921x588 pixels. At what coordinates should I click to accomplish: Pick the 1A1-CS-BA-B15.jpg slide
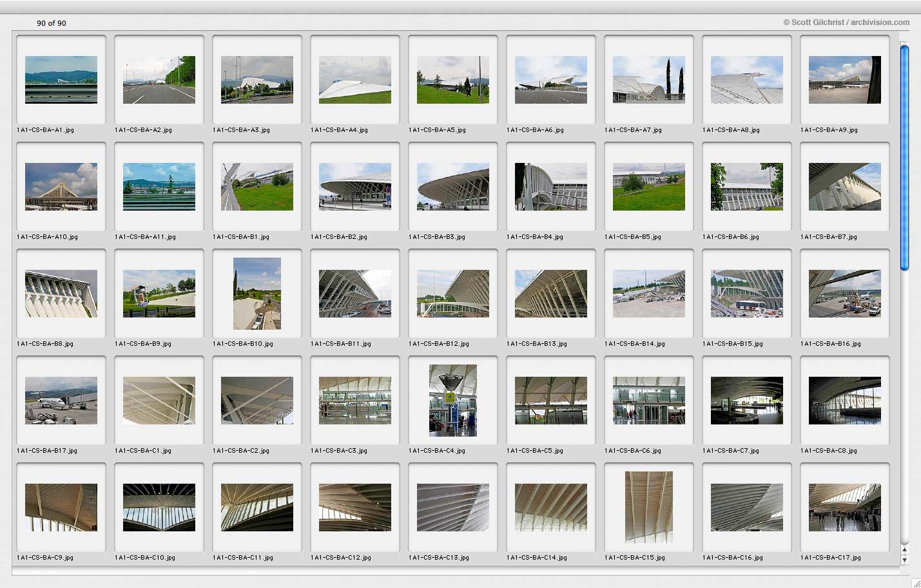pos(747,294)
